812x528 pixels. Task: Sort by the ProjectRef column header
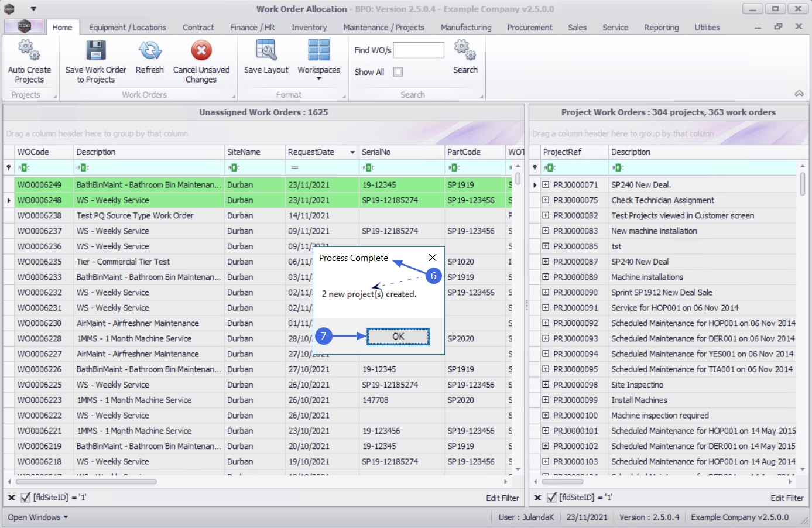pyautogui.click(x=574, y=152)
